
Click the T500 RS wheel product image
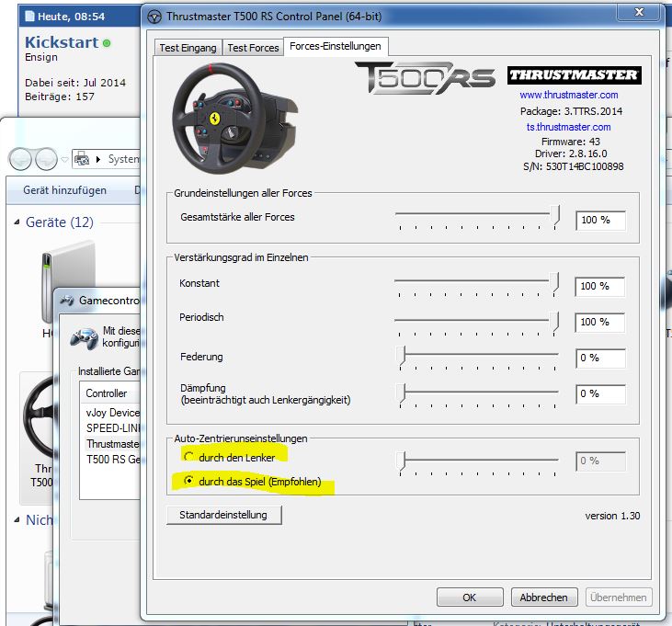pyautogui.click(x=234, y=119)
